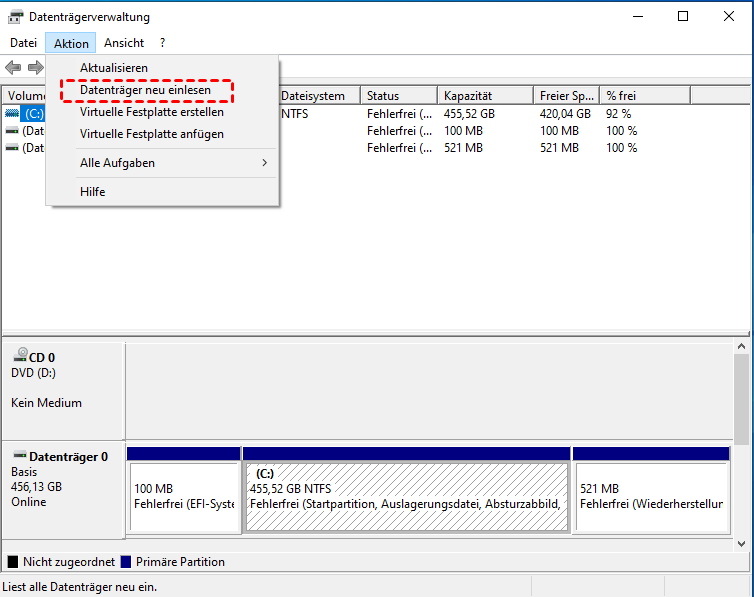Open the ? help menu
The image size is (754, 597).
pyautogui.click(x=163, y=43)
